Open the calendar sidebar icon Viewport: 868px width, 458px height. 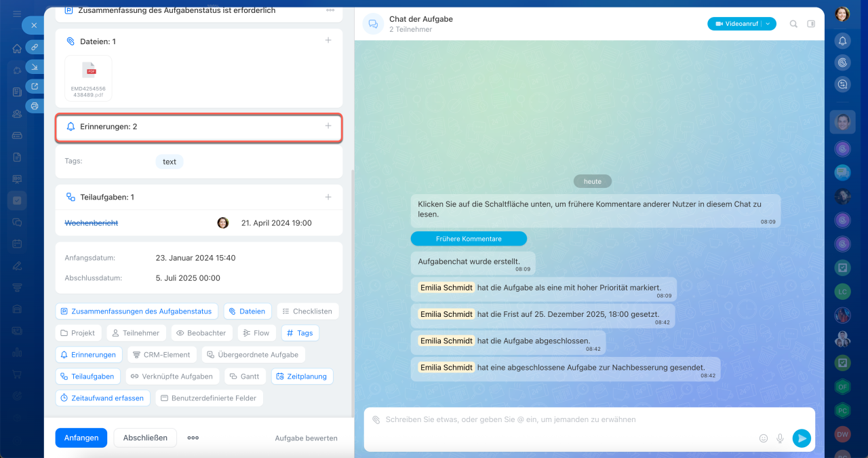(x=17, y=244)
